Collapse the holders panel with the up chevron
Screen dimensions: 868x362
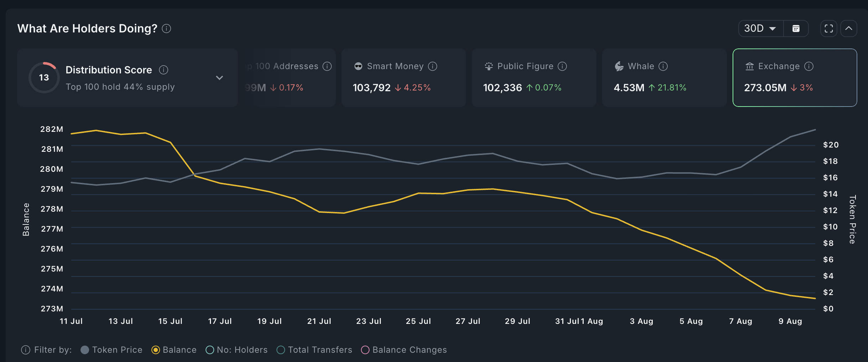point(849,29)
